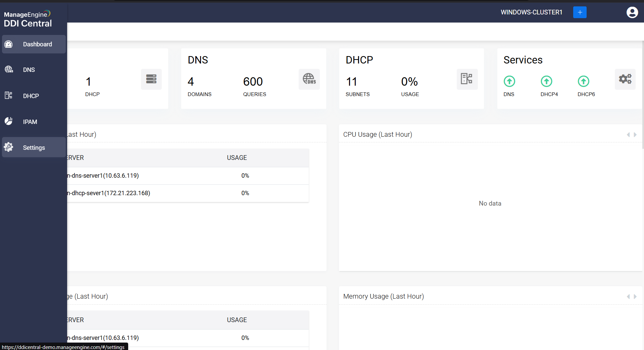This screenshot has height=350, width=644.
Task: Open the Dashboard sidebar item
Action: 34,44
